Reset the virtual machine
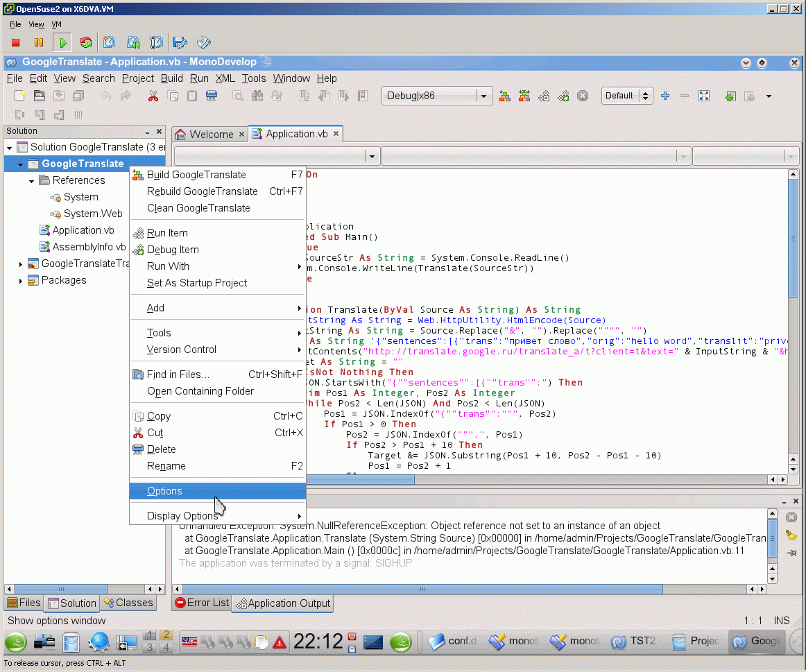The height and width of the screenshot is (672, 806). [86, 42]
